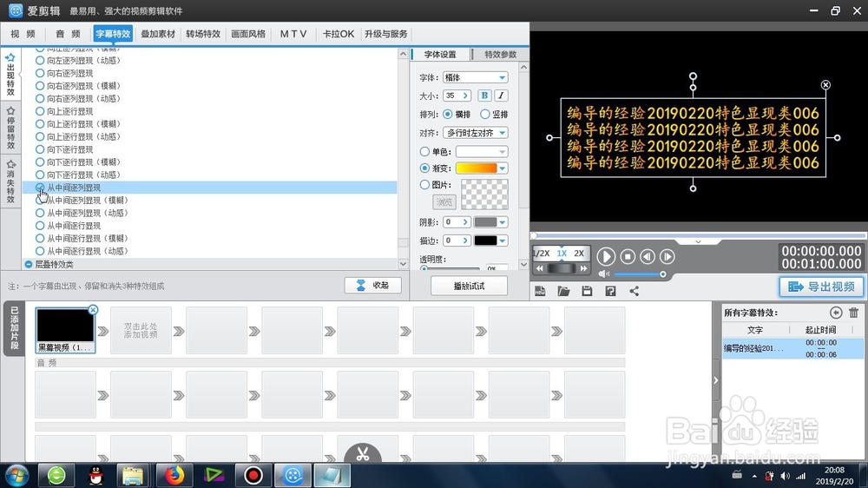
Task: Open the 特效参数 settings tab
Action: [501, 55]
